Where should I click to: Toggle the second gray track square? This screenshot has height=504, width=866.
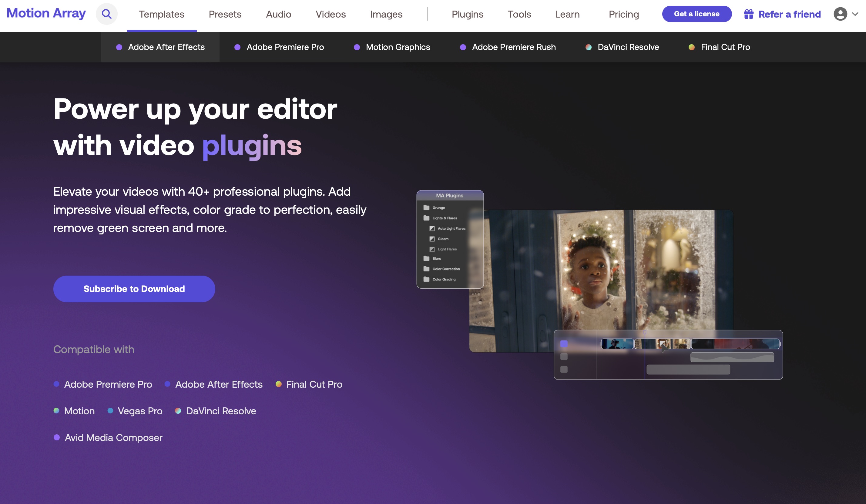coord(564,356)
